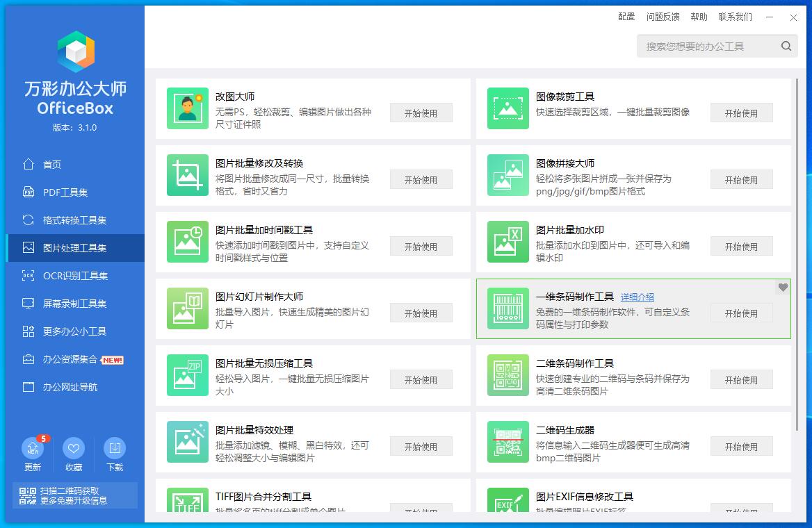Start using 图片批量修改及转换
Screen dimensions: 812x528
click(421, 180)
